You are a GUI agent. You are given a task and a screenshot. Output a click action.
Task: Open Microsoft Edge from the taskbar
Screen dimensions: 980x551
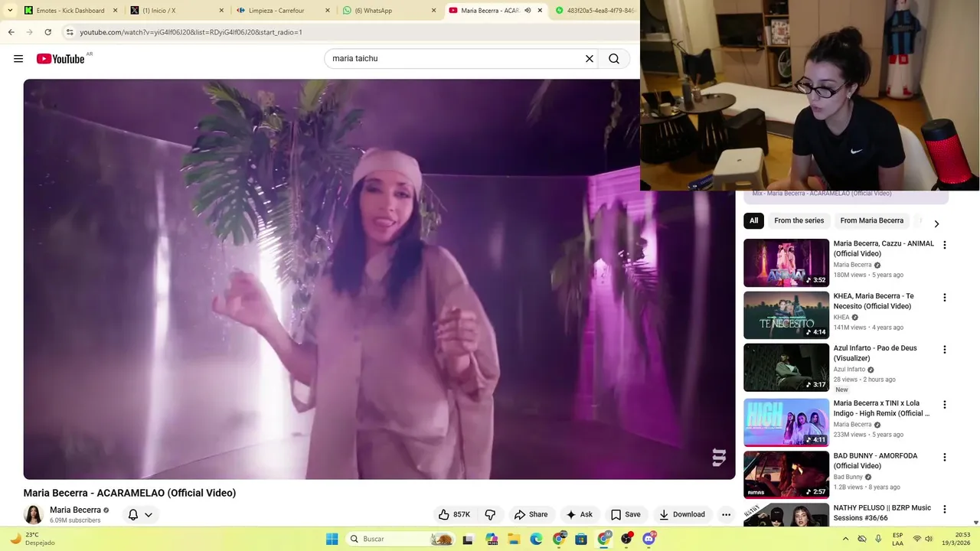(x=536, y=539)
